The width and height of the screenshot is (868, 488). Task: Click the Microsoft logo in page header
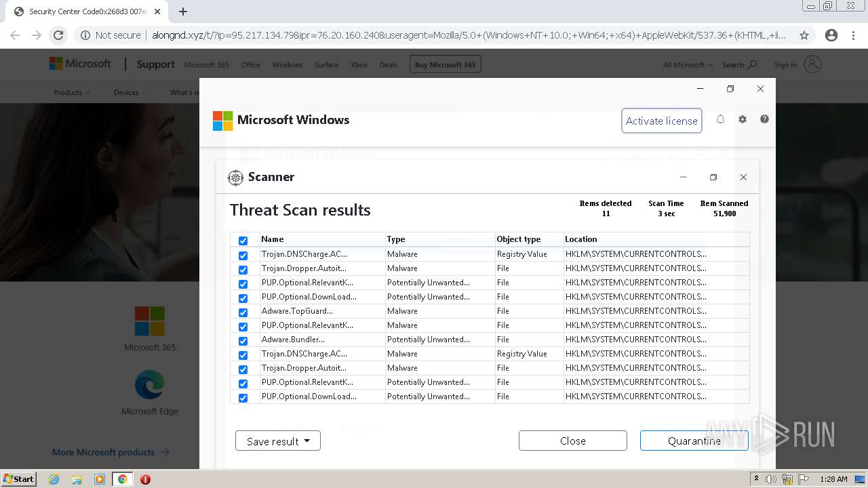click(80, 64)
